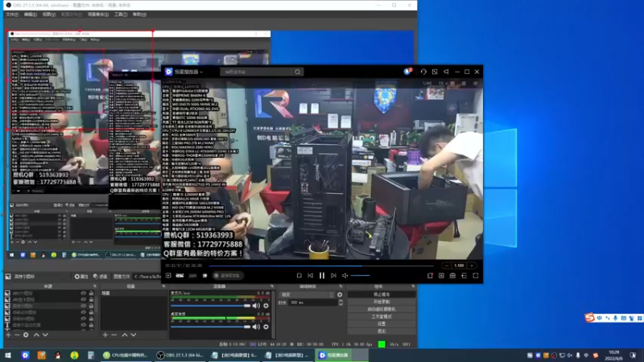Click the 300 ms duration stepper arrows
644x362 pixels.
[x=341, y=302]
